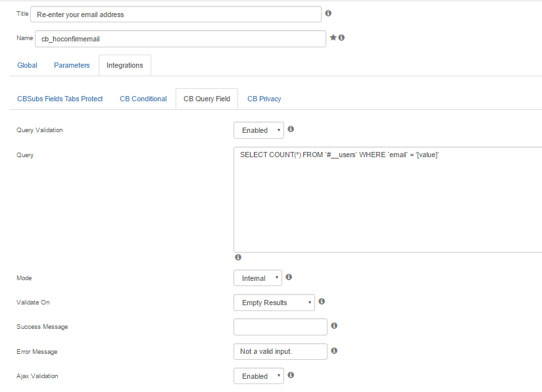Expand the Validate On Empty Results dropdown
This screenshot has width=542, height=392.
pos(274,303)
